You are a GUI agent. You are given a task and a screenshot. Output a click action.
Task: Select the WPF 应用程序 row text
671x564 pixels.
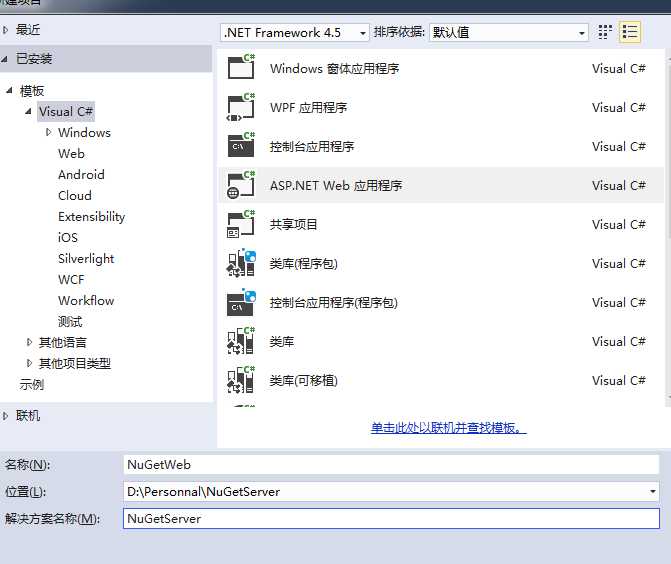point(309,107)
